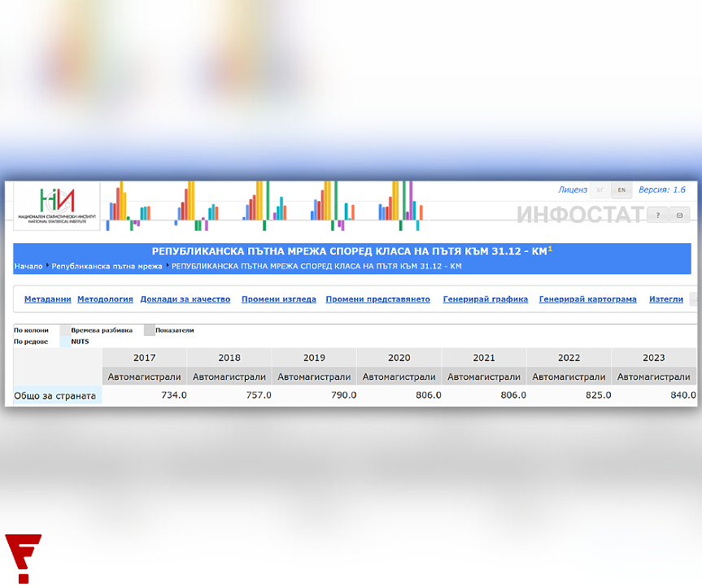
Task: Open the Метаданни menu item
Action: (x=47, y=299)
